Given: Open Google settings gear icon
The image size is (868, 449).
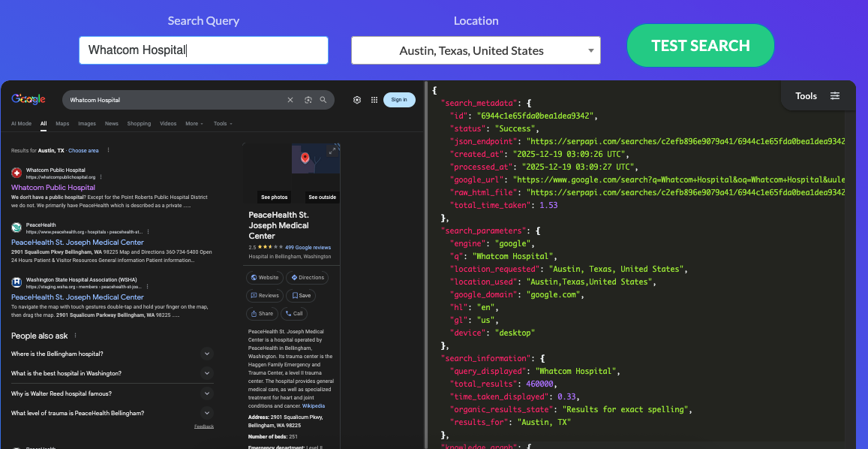Looking at the screenshot, I should (357, 100).
